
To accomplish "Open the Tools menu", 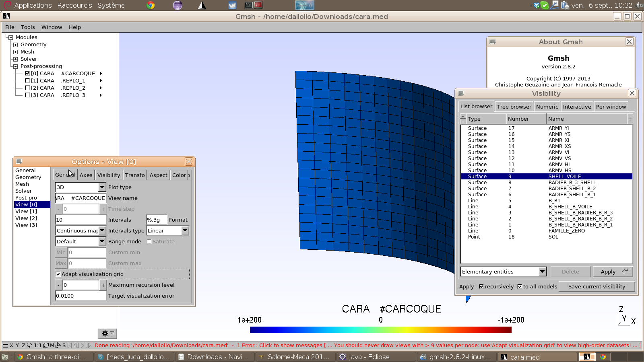I will click(x=28, y=27).
